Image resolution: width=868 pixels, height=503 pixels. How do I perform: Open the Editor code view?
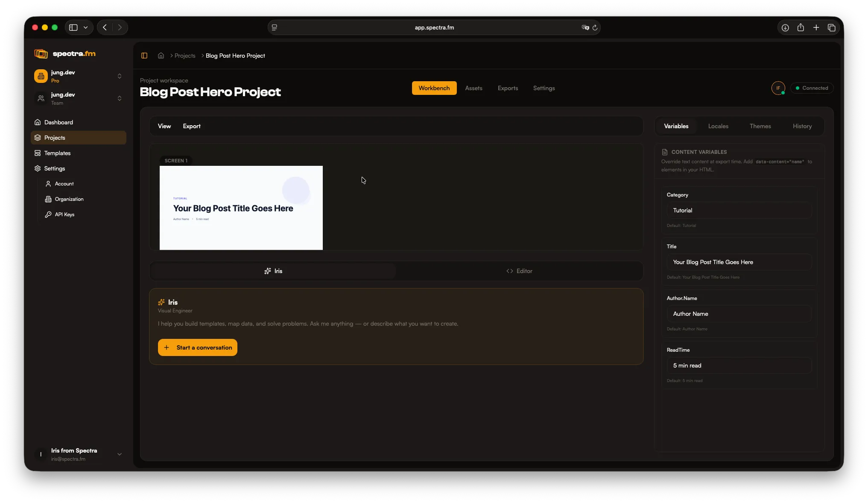(519, 271)
